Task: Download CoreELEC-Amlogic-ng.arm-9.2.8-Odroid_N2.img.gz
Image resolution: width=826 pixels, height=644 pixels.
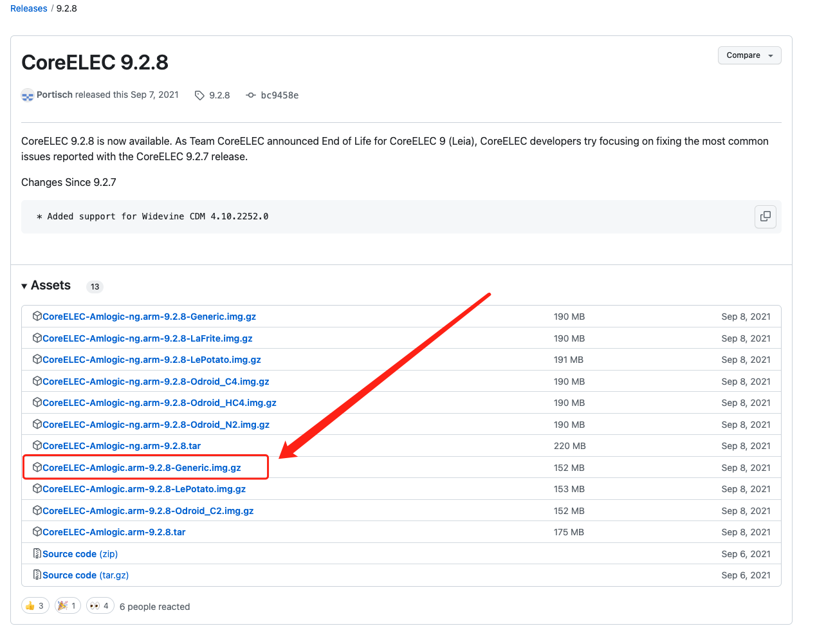Action: tap(156, 425)
